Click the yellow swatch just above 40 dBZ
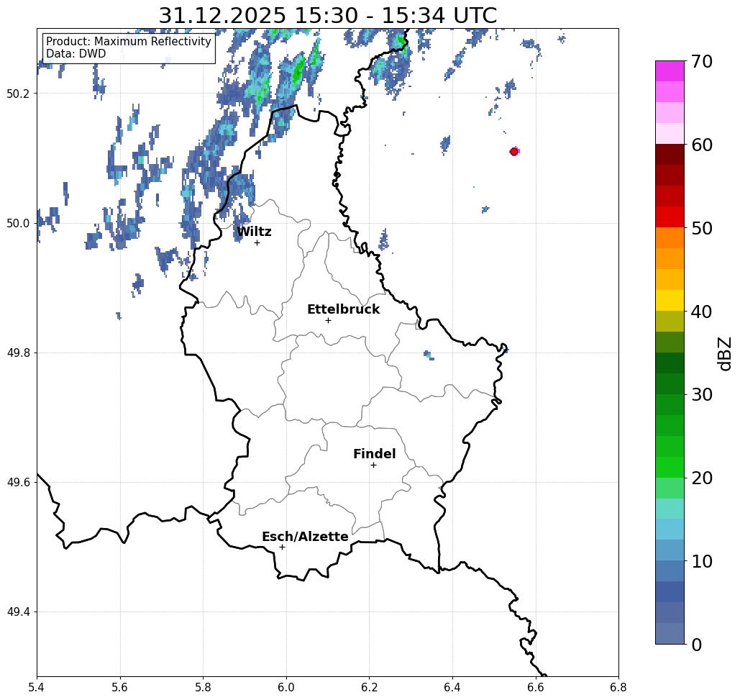The image size is (740, 700). tap(670, 300)
